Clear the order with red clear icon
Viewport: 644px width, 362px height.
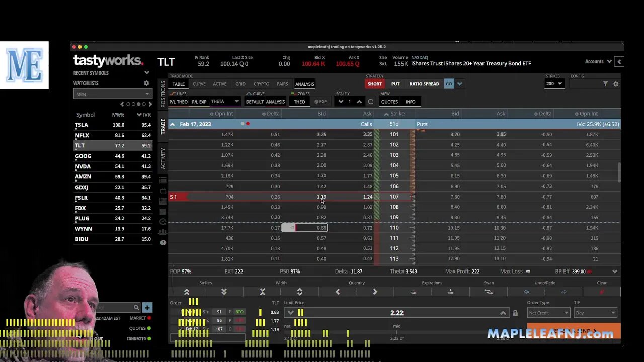click(602, 292)
